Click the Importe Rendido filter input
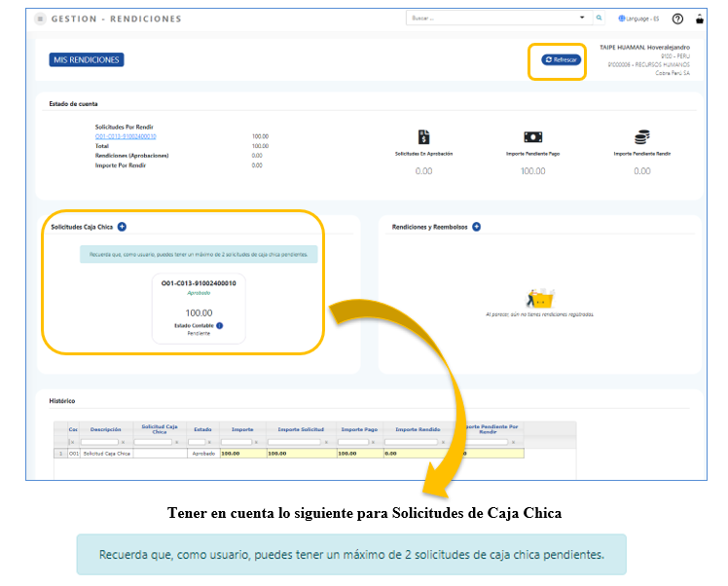Screen dimensions: 728x586 (412, 442)
